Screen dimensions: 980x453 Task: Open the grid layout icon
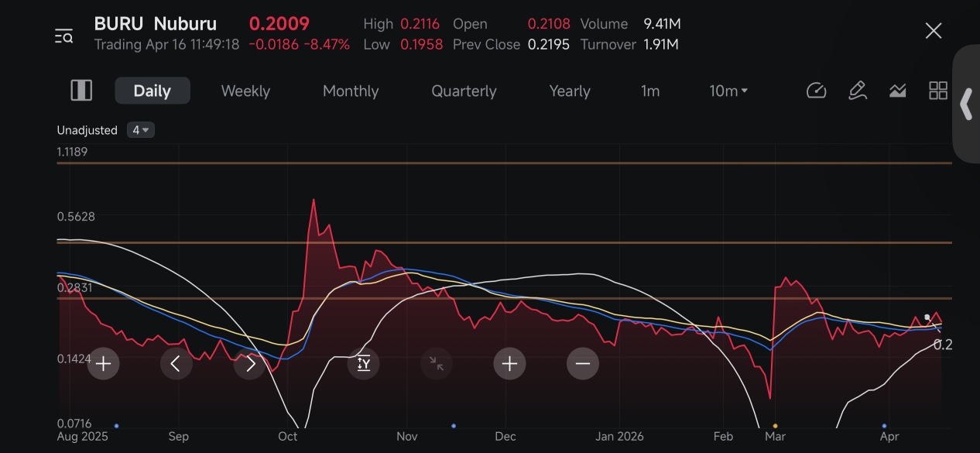click(938, 91)
